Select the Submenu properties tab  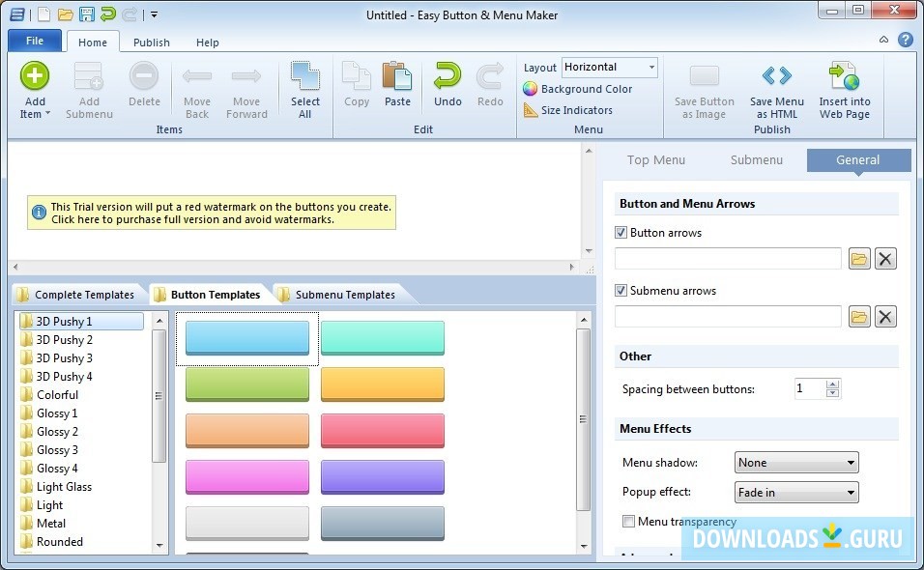click(757, 160)
